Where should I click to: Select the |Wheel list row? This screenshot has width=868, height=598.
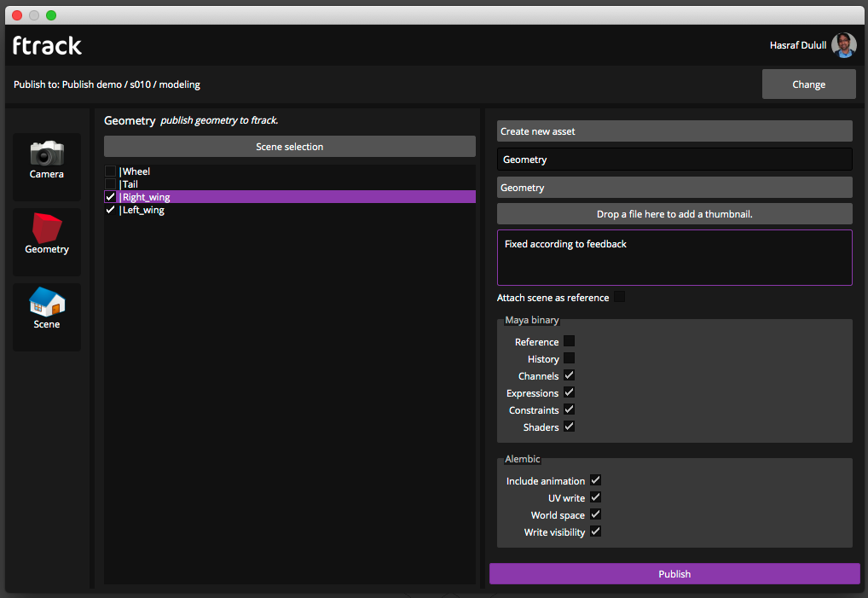click(290, 171)
